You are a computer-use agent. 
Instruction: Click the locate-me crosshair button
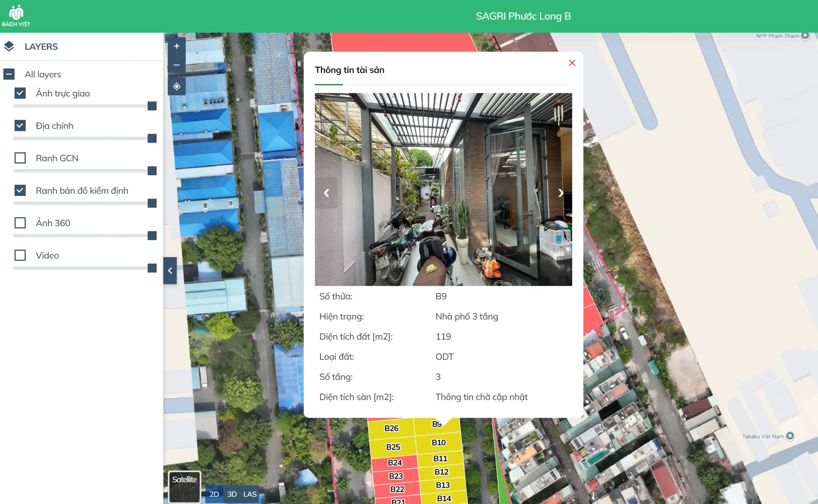(176, 86)
